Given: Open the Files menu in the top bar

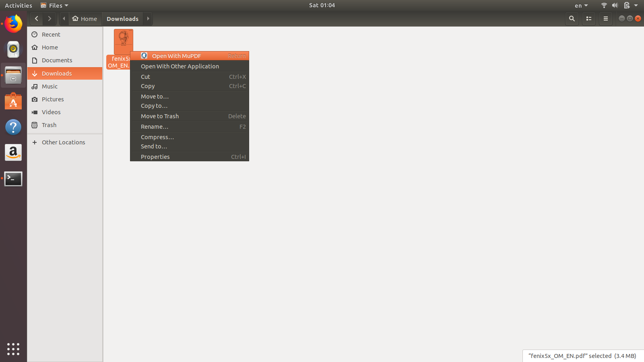Looking at the screenshot, I should 54,5.
